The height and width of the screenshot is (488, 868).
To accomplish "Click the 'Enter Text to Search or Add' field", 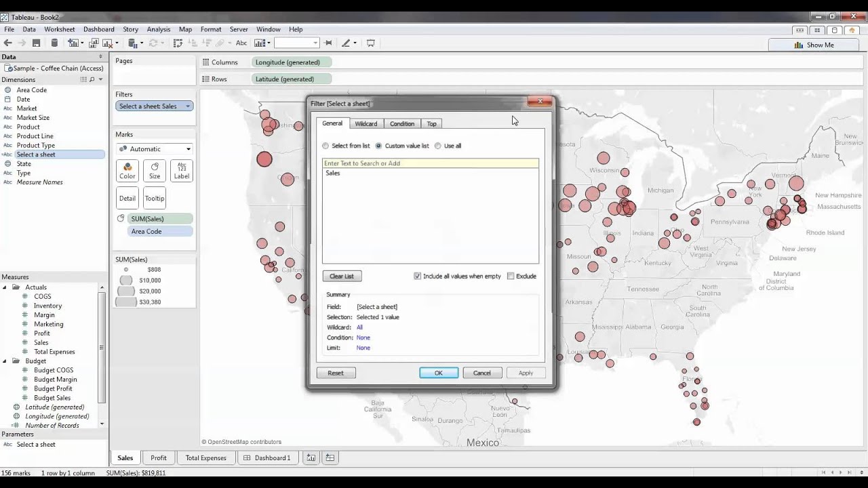I will [x=431, y=163].
